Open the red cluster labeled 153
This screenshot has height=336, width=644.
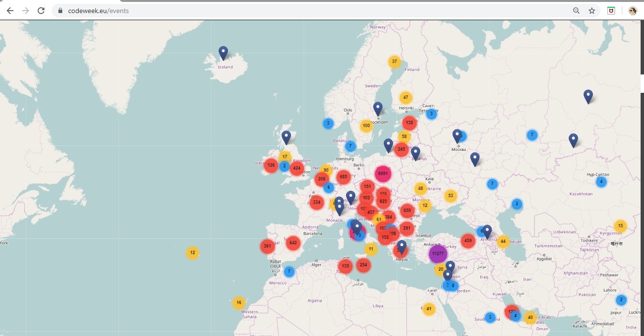coord(385,237)
